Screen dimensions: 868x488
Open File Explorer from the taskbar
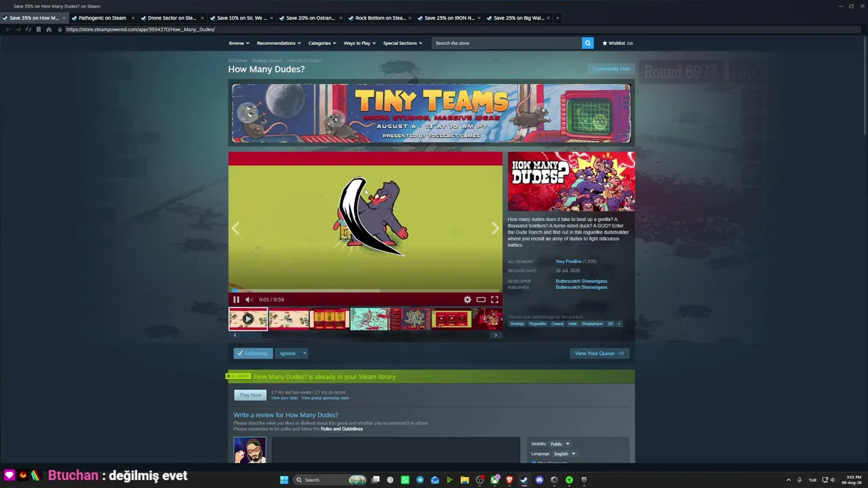click(465, 480)
